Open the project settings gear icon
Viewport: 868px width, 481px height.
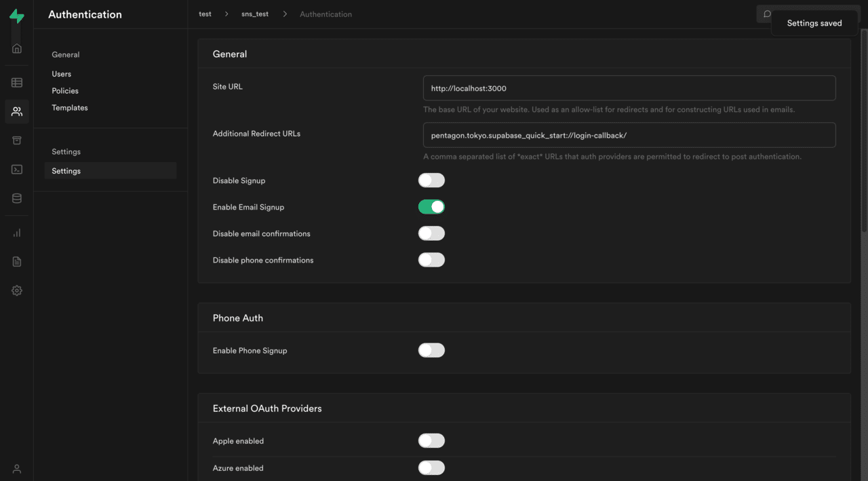[x=17, y=290]
